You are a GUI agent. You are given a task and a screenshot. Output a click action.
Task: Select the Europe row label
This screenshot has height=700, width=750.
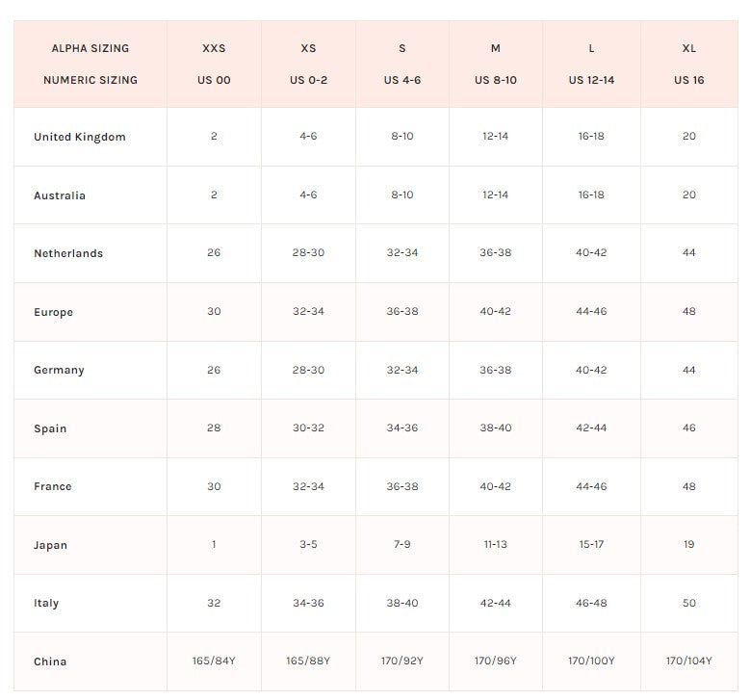[54, 312]
